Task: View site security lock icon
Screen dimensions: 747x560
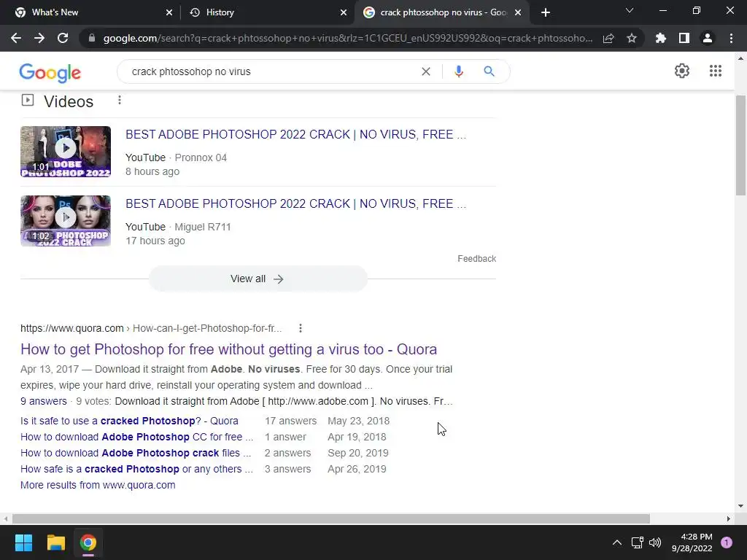Action: pyautogui.click(x=92, y=38)
